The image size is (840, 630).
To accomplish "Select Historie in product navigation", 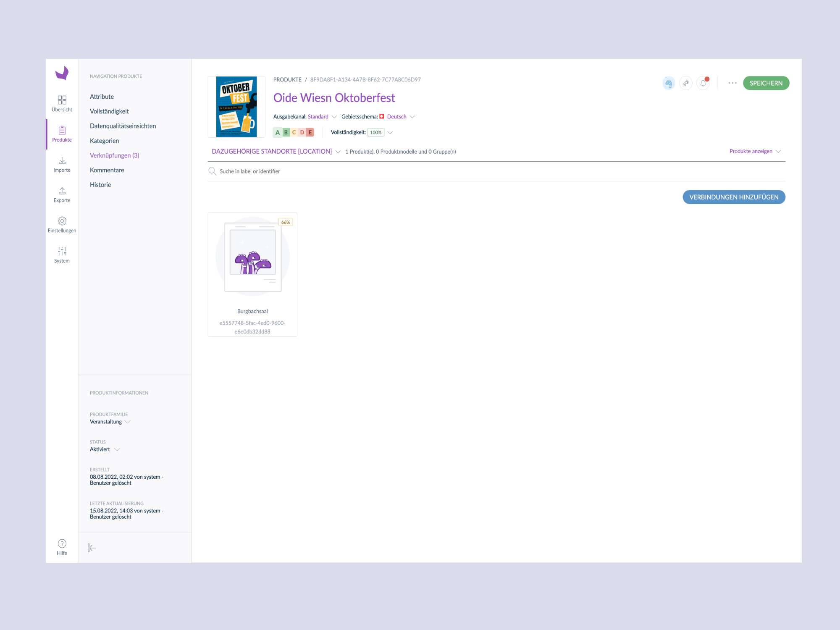I will tap(100, 185).
